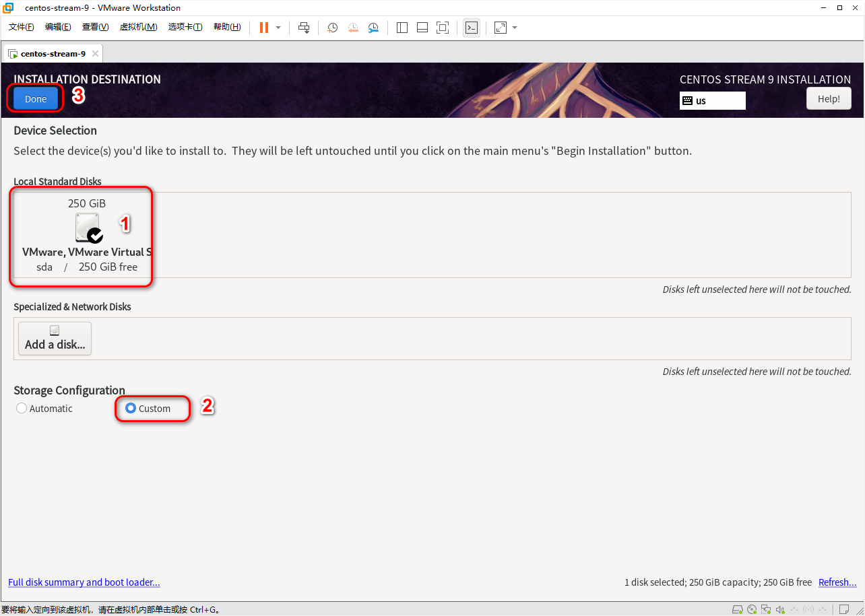Viewport: 865px width, 616px height.
Task: Open the 选项卡(T) menu
Action: [x=185, y=27]
